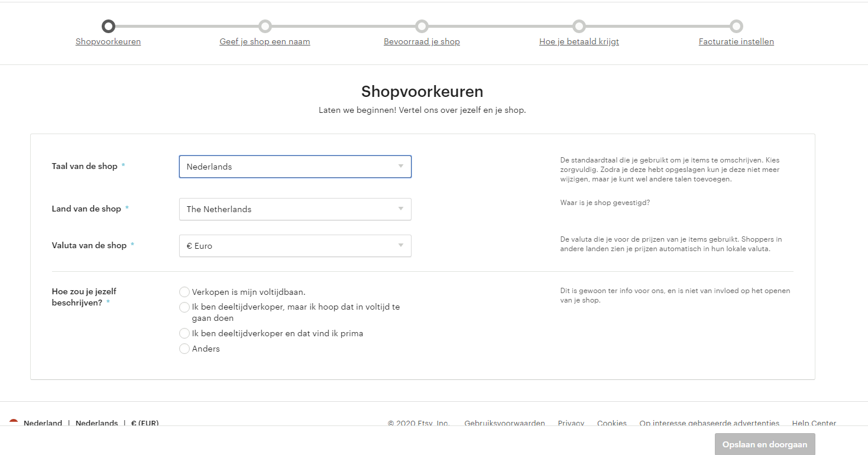Go to 'Geef je shop een naam' step
The image size is (868, 455).
(265, 42)
